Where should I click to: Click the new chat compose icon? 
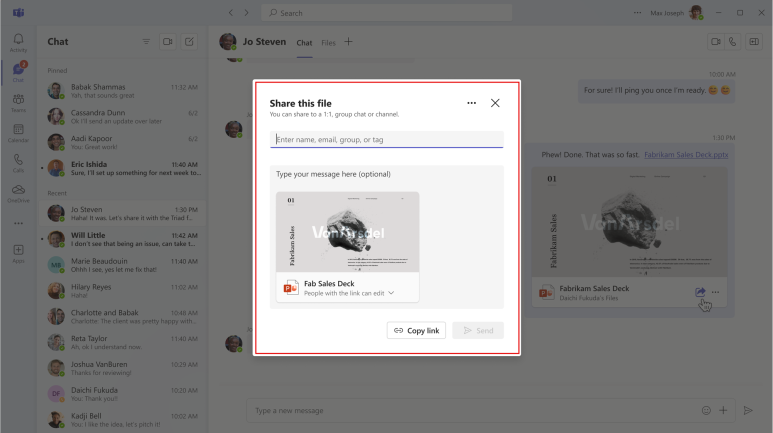[190, 42]
